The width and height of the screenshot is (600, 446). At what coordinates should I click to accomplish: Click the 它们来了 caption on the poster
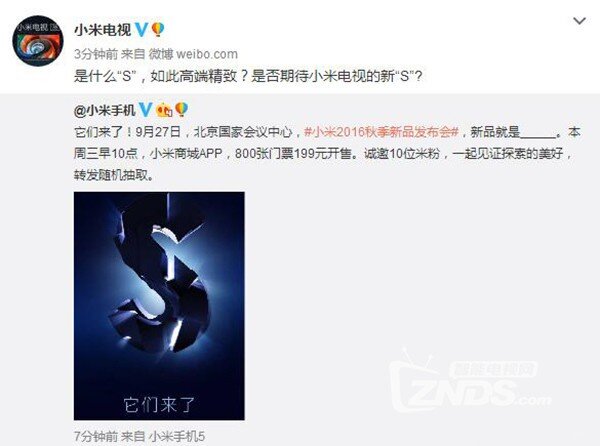click(159, 405)
